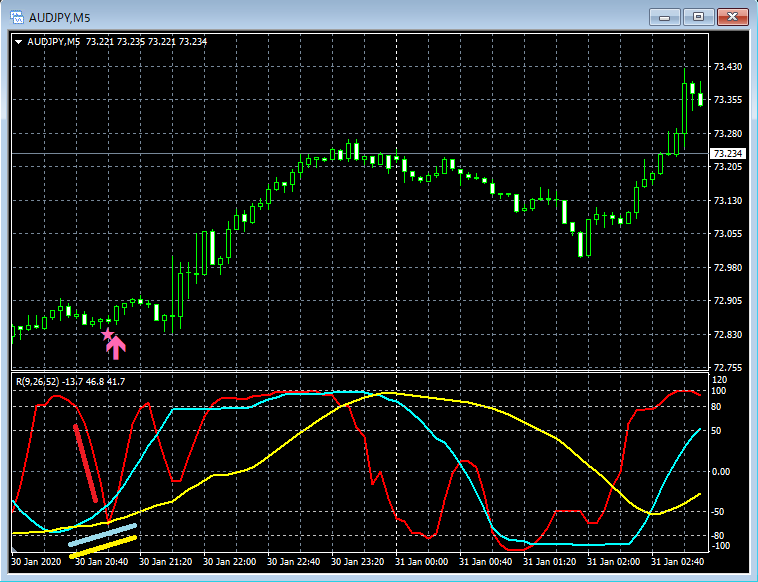Close the AUDJPY,M5 chart window
Image resolution: width=758 pixels, height=582 pixels.
tap(732, 17)
